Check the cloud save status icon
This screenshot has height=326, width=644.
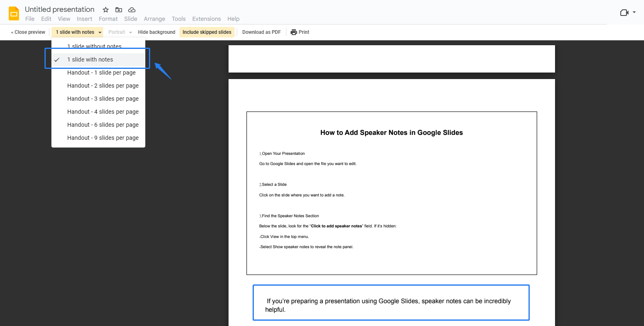point(132,10)
